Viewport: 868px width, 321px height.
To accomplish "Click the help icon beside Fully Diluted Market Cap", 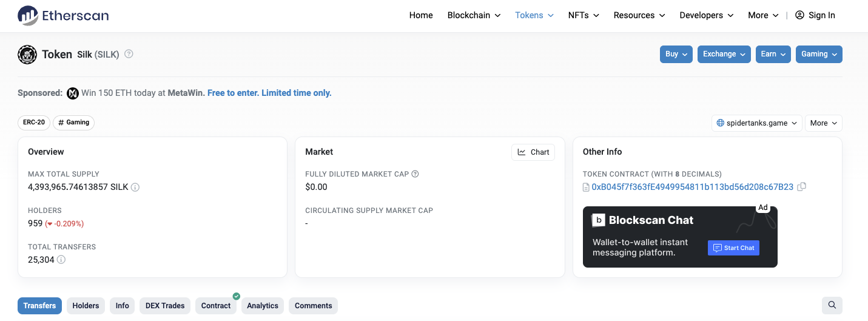I will [415, 174].
